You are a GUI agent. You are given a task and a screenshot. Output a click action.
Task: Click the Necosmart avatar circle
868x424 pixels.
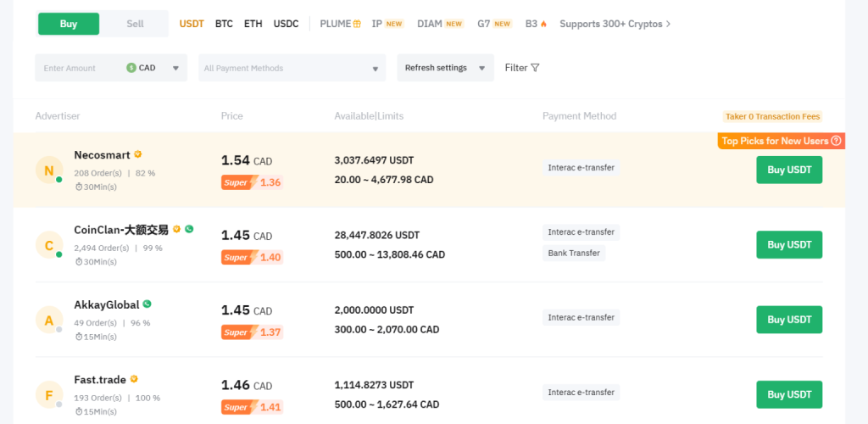tap(48, 170)
